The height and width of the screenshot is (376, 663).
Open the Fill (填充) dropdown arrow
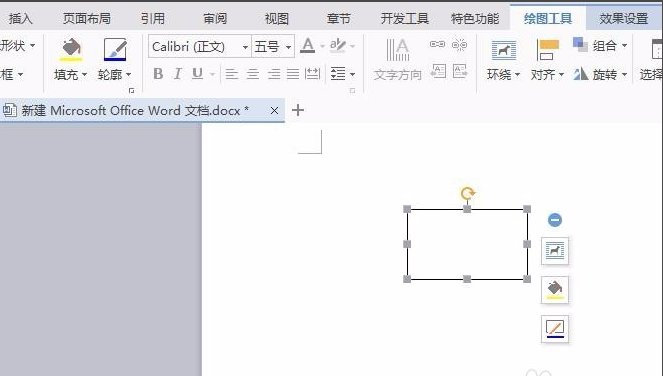click(x=84, y=75)
